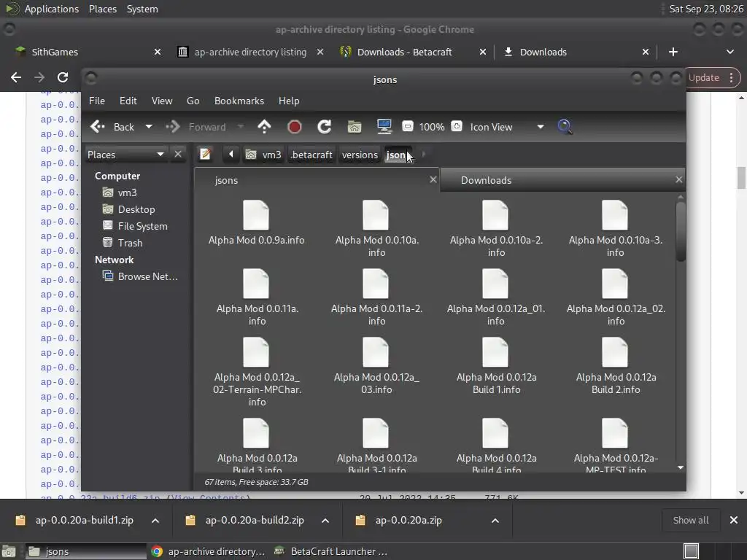Select file Alpha Mod 0.0.12a Build 2.info
The image size is (747, 560).
click(x=616, y=366)
